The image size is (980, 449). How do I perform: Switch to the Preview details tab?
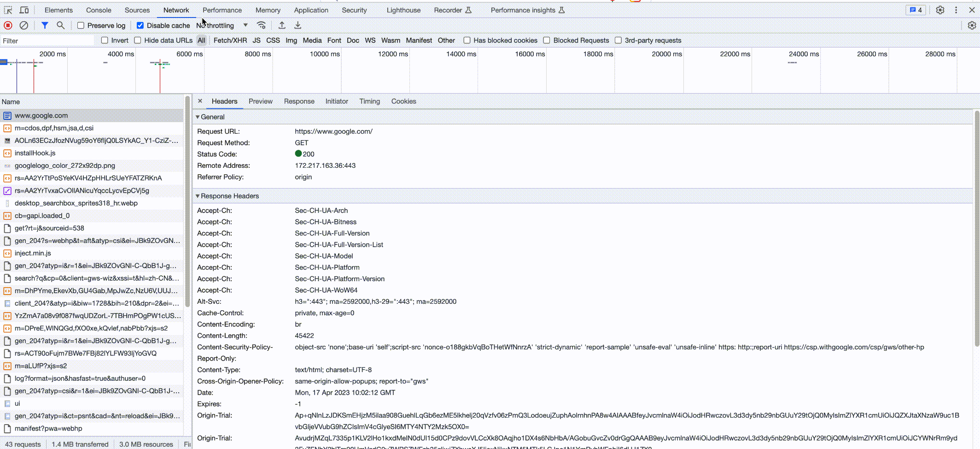pos(261,101)
